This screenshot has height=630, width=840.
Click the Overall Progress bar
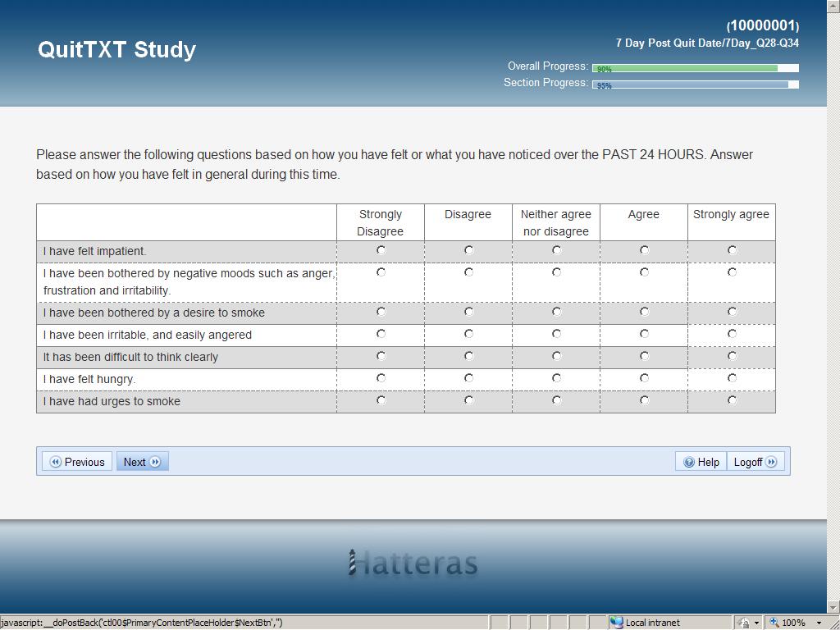click(x=695, y=68)
